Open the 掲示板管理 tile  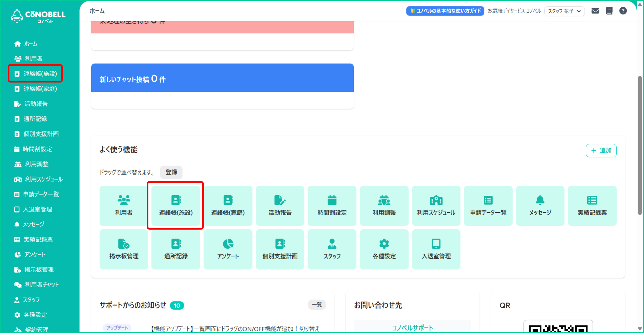pyautogui.click(x=124, y=249)
